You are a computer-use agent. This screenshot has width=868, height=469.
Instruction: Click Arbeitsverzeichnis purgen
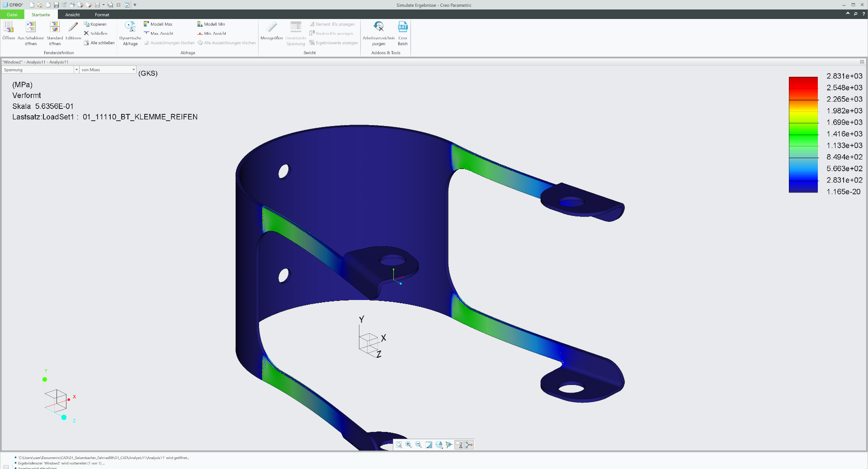pos(379,33)
